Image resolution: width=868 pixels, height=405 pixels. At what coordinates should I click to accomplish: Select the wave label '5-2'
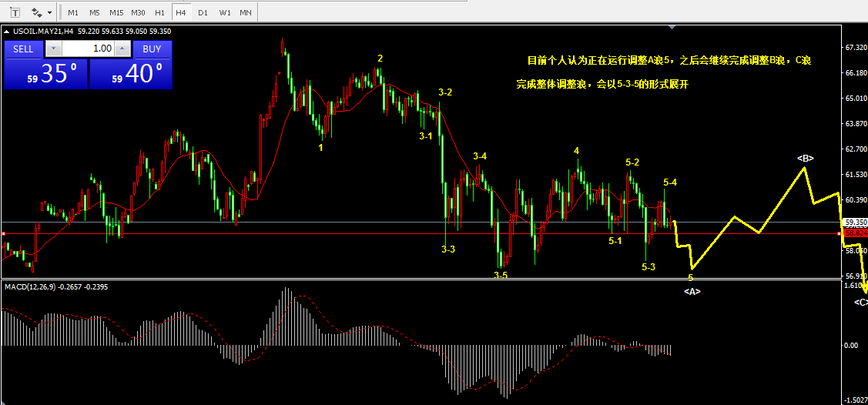pyautogui.click(x=632, y=162)
